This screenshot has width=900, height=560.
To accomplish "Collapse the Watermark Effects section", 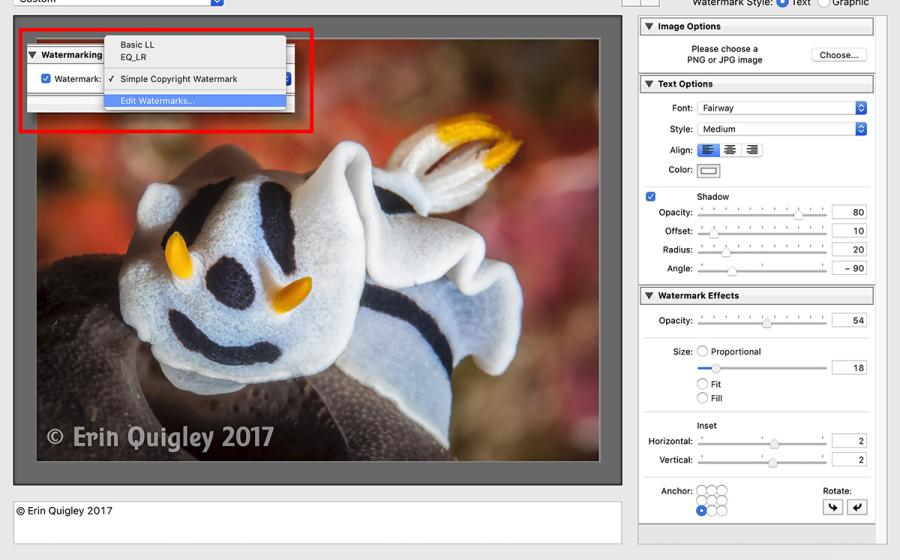I will (x=649, y=296).
